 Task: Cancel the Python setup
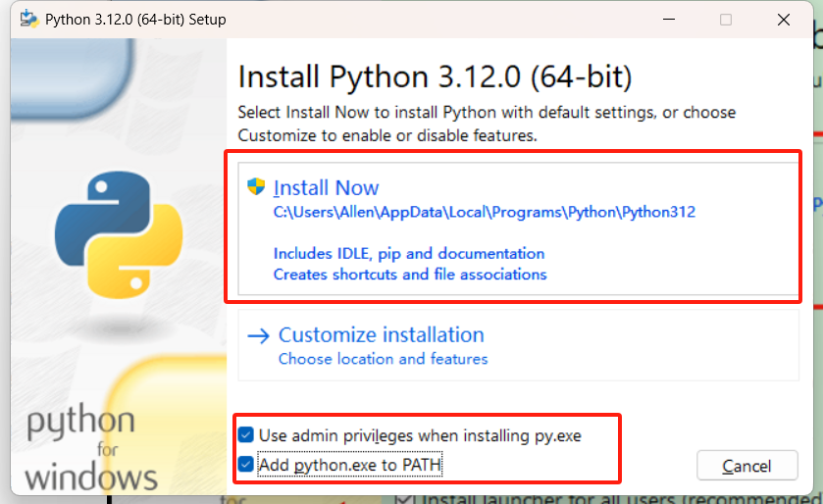[746, 465]
